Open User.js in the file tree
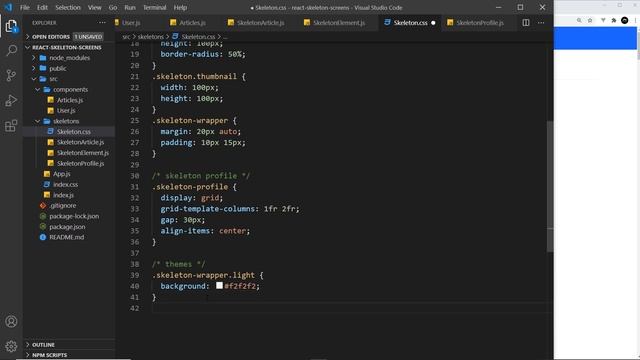640x360 pixels. (69, 111)
